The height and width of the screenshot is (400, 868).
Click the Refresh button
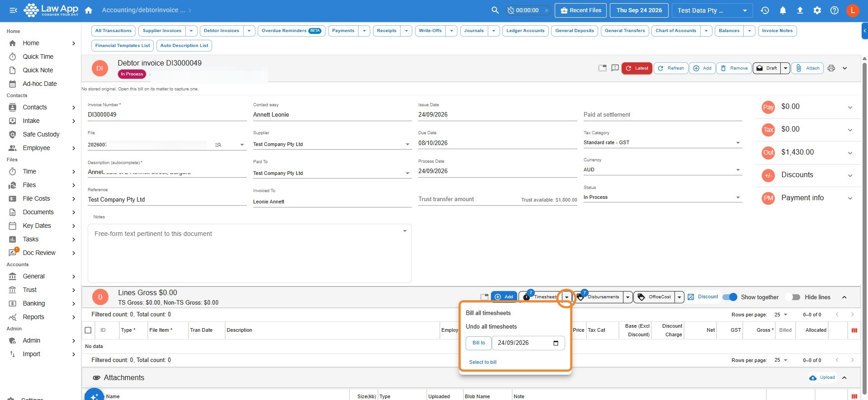tap(671, 68)
